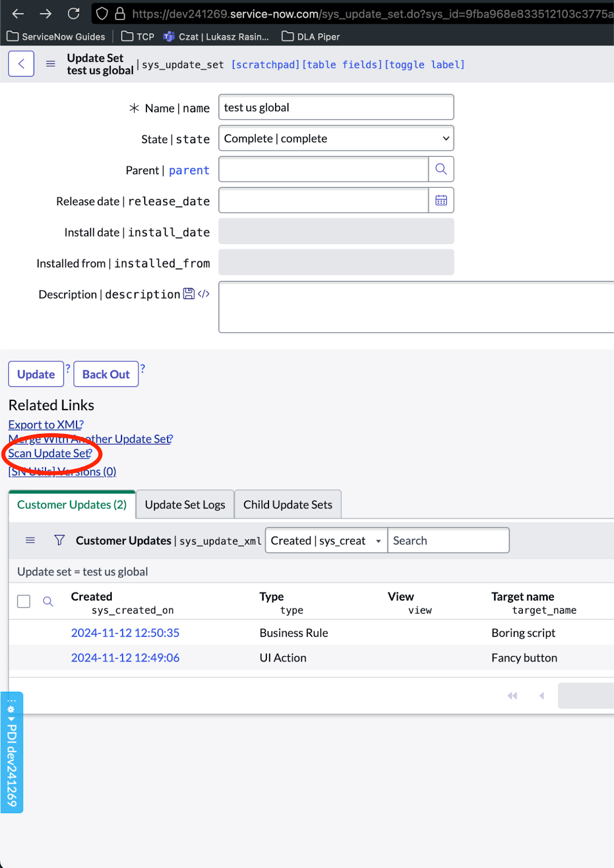Reload the page in the browser
Viewport: 614px width, 868px height.
click(x=74, y=14)
